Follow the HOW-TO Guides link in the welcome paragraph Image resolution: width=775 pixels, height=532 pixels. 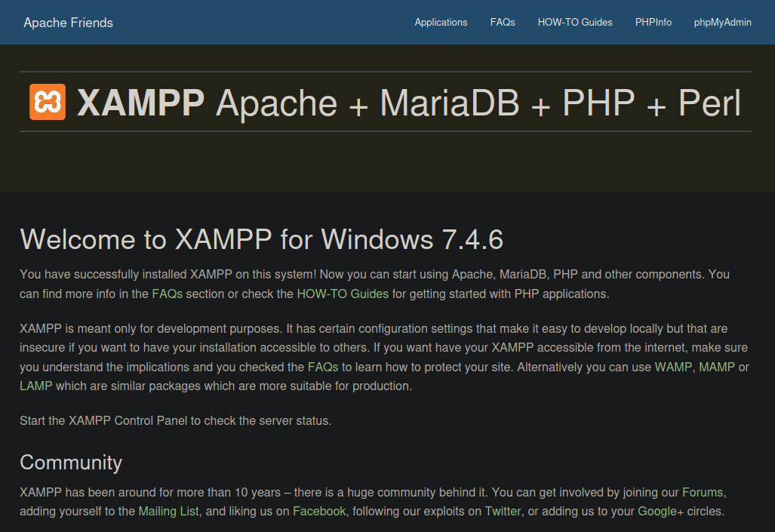click(343, 294)
